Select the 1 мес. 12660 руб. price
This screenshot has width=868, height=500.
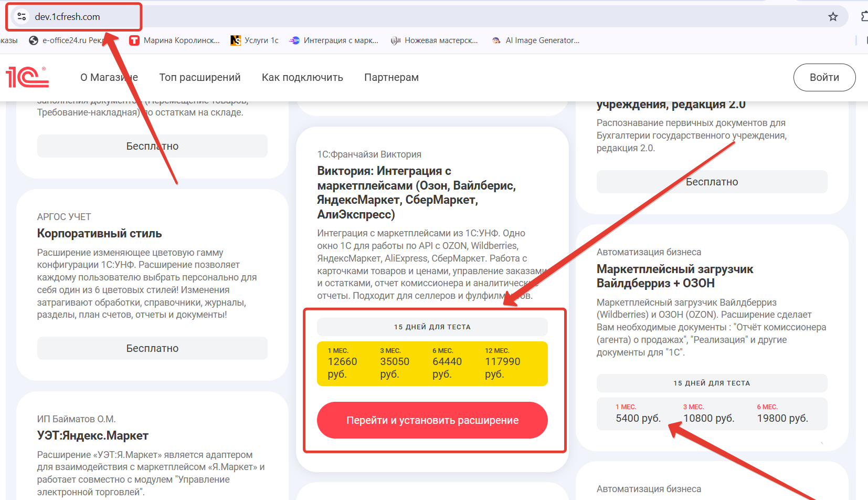click(342, 363)
